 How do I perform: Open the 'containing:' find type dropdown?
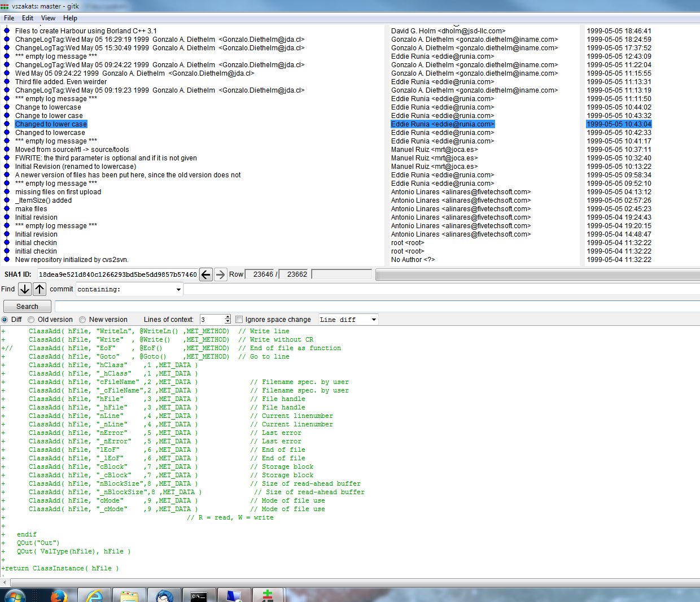[x=178, y=290]
